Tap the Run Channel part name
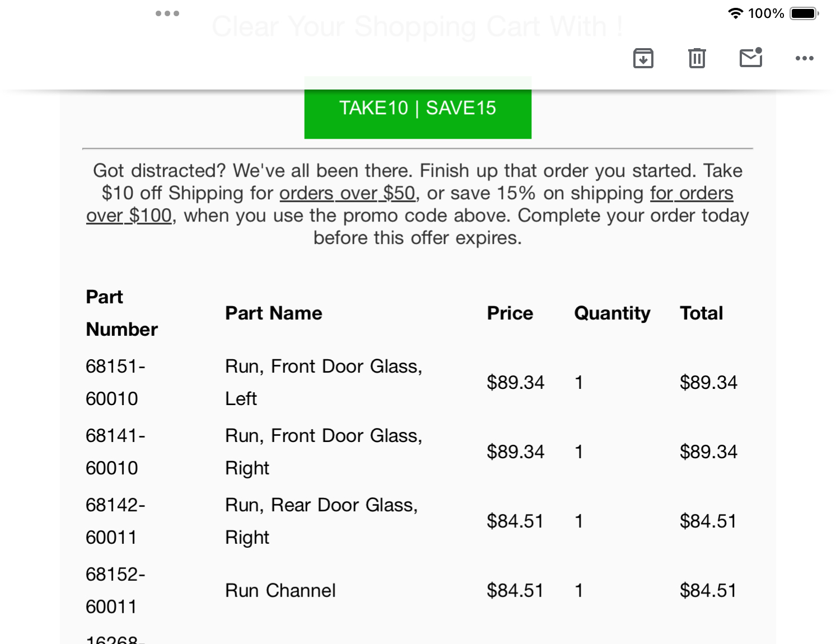The image size is (836, 644). tap(280, 590)
